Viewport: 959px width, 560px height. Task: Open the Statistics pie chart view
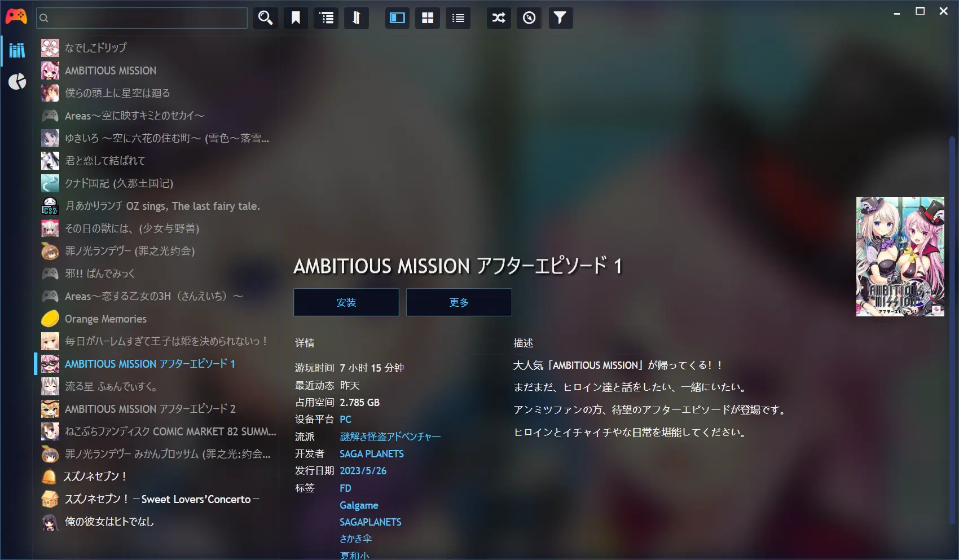[x=17, y=82]
